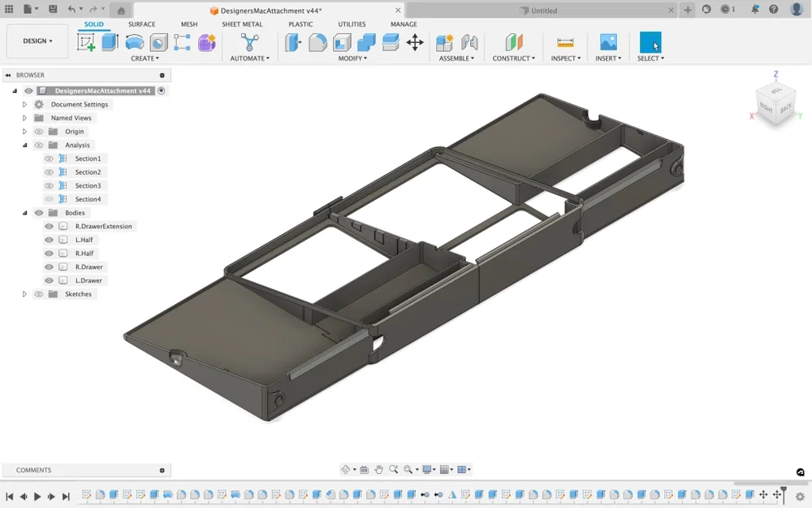Viewport: 812px width, 508px height.
Task: Switch to the SURFACE tab
Action: pos(142,24)
